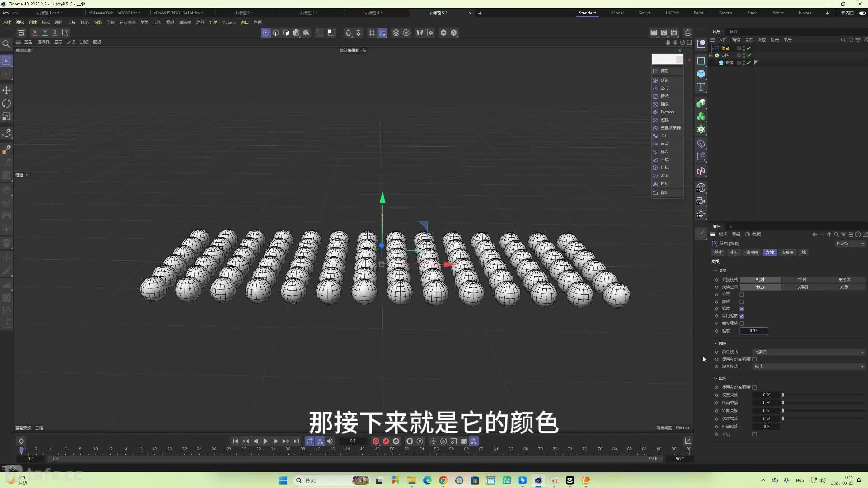
Task: Adjust the U 向变换 slider
Action: point(823,403)
